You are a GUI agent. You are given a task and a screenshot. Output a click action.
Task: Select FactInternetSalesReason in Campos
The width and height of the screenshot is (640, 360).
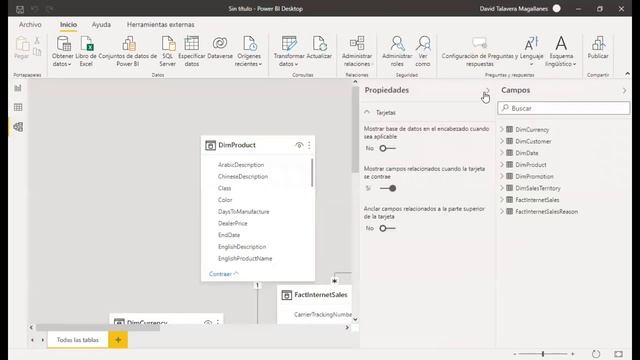tap(547, 212)
